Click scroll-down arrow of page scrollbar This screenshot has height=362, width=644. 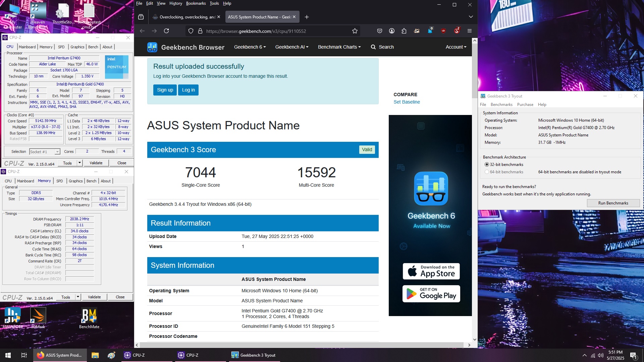tap(475, 339)
